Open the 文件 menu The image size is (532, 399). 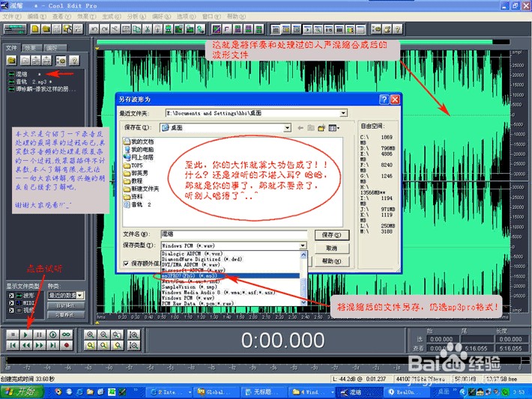[x=12, y=16]
